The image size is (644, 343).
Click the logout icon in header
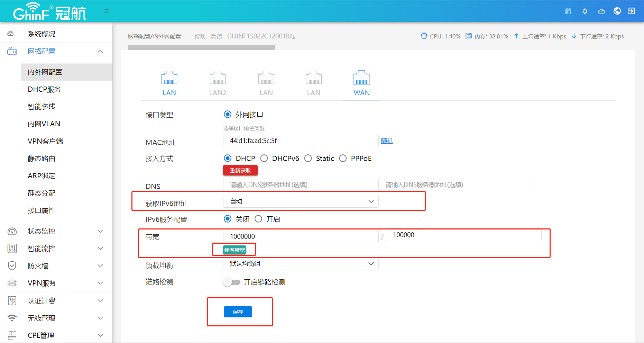click(632, 11)
